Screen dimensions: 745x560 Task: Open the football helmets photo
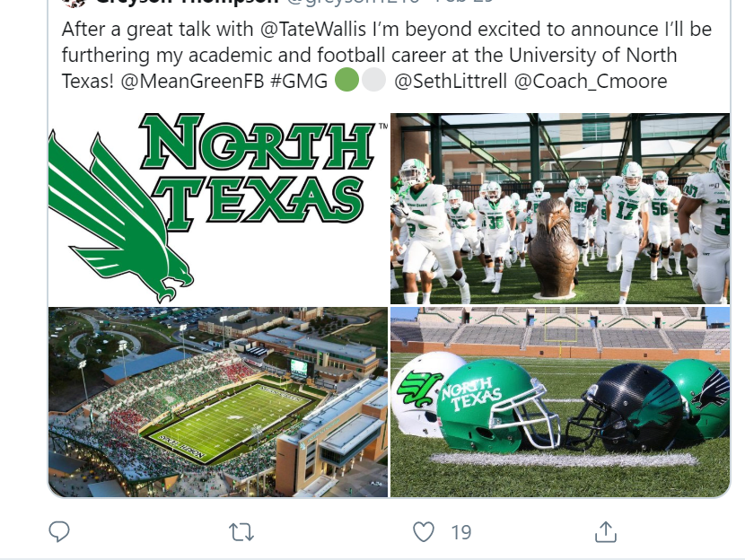click(560, 402)
